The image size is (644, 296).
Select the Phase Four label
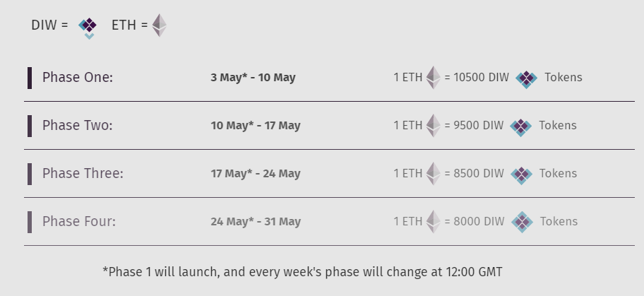tap(79, 222)
